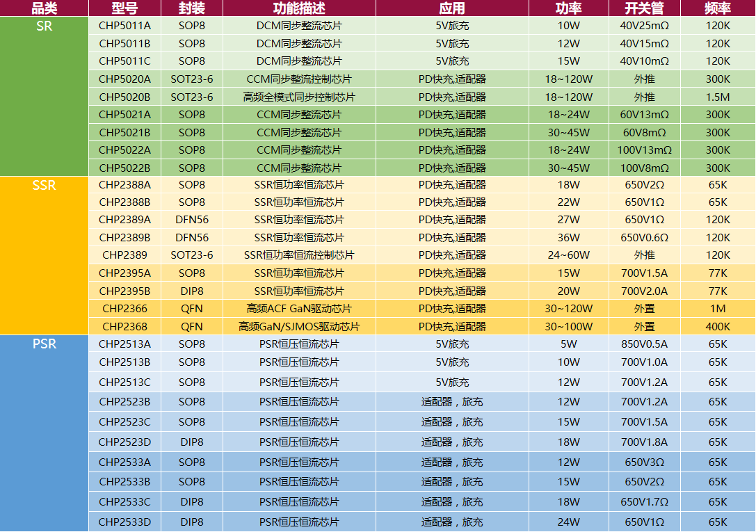Select model cell CHP2366
The image size is (756, 532).
(x=125, y=308)
